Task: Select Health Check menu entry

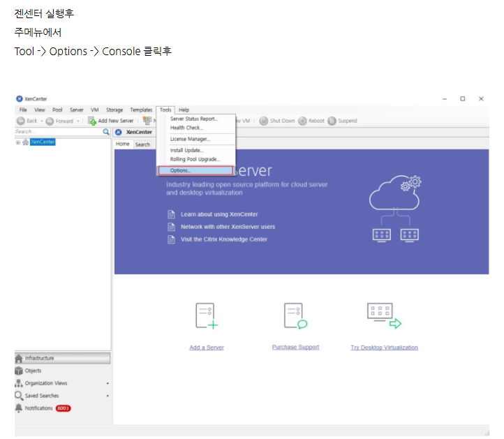Action: click(x=196, y=128)
